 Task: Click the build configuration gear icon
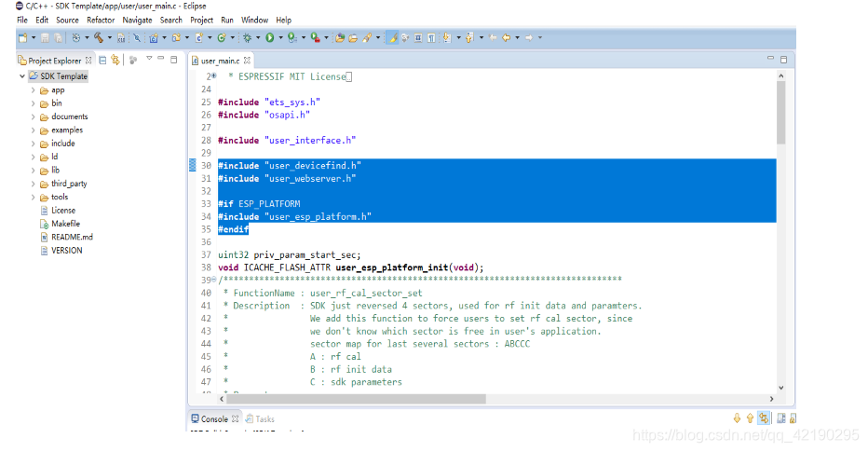pyautogui.click(x=75, y=37)
